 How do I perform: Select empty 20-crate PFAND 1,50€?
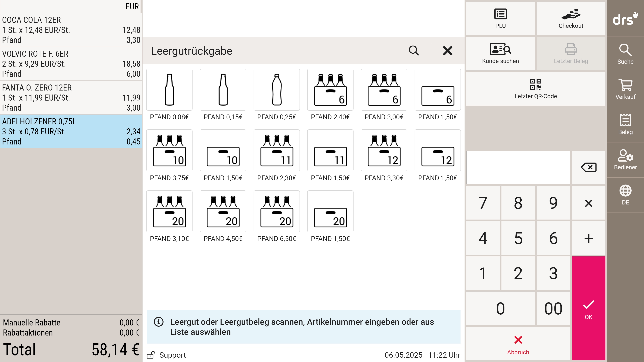click(x=330, y=211)
